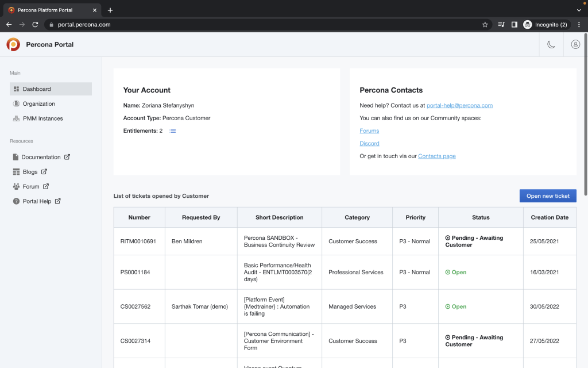Click the Status column header
This screenshot has height=368, width=588.
[481, 217]
